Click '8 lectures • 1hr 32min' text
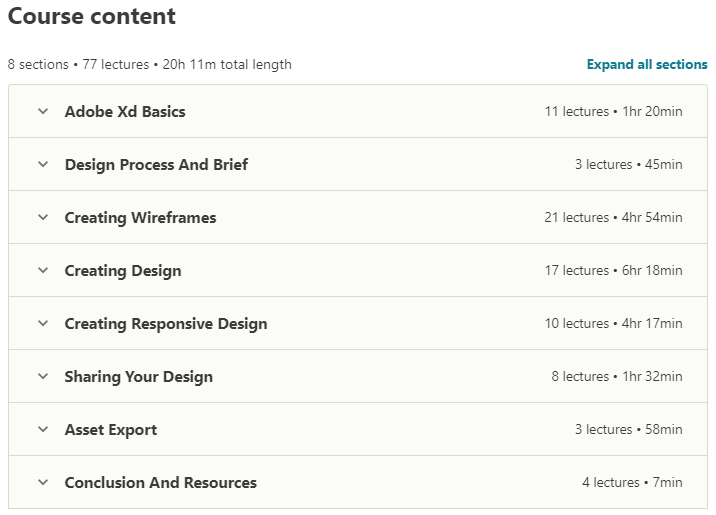The image size is (716, 515). [x=617, y=376]
